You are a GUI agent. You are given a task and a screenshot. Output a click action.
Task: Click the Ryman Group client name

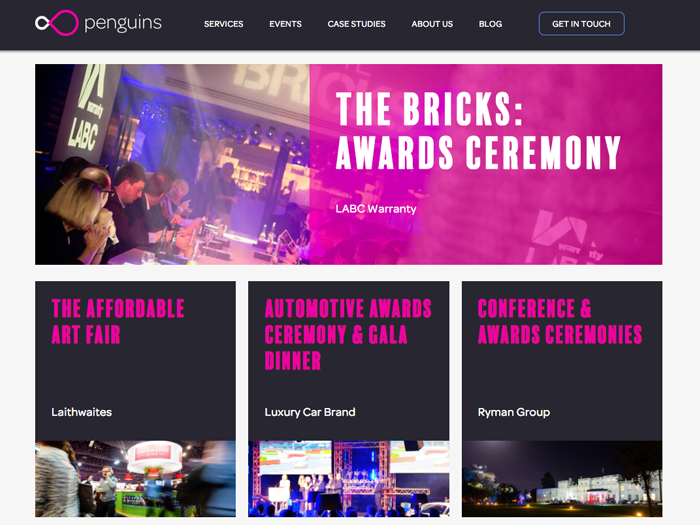(514, 412)
